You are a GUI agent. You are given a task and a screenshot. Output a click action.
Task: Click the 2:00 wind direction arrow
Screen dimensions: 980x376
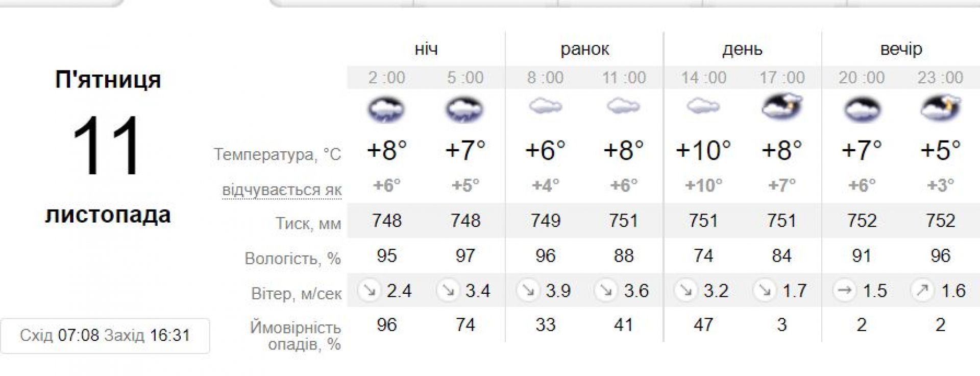click(370, 291)
